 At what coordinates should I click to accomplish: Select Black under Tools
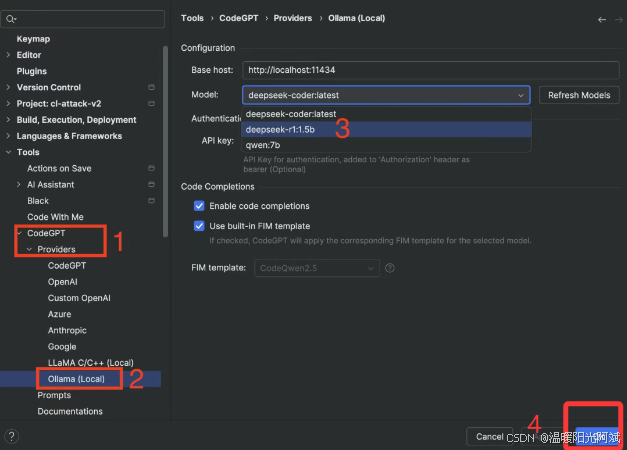(38, 201)
